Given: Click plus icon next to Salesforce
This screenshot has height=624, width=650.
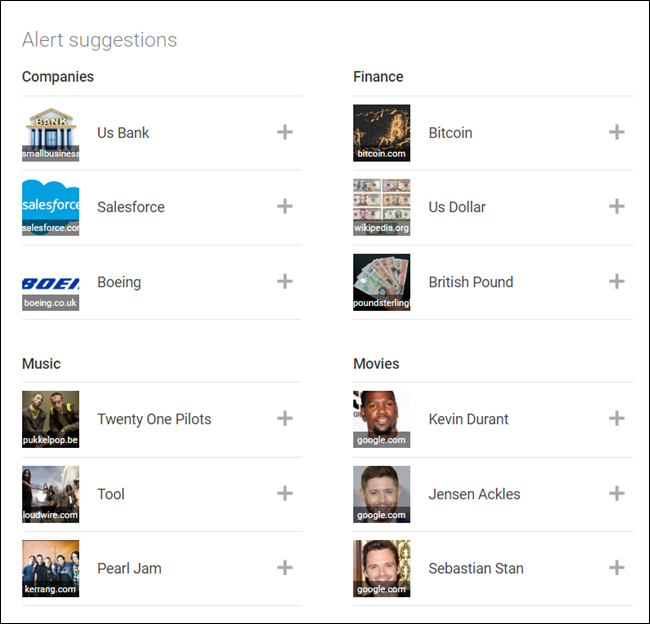Looking at the screenshot, I should (285, 207).
